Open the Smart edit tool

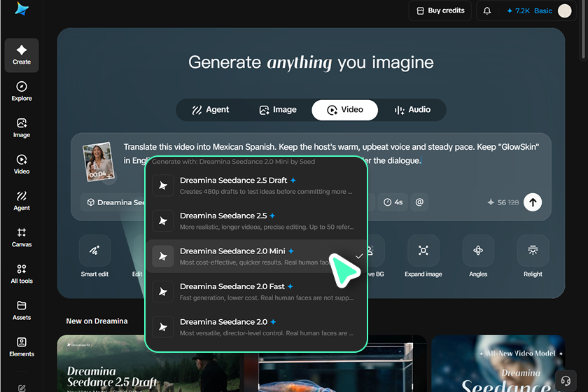(95, 257)
